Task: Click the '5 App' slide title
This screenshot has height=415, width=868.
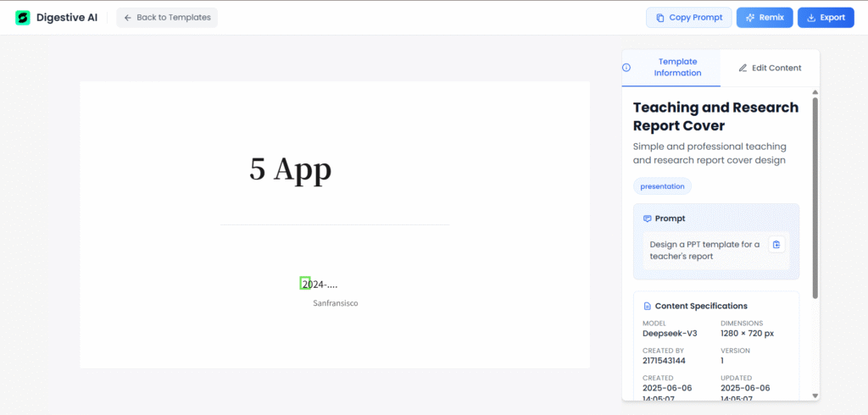Action: coord(290,169)
